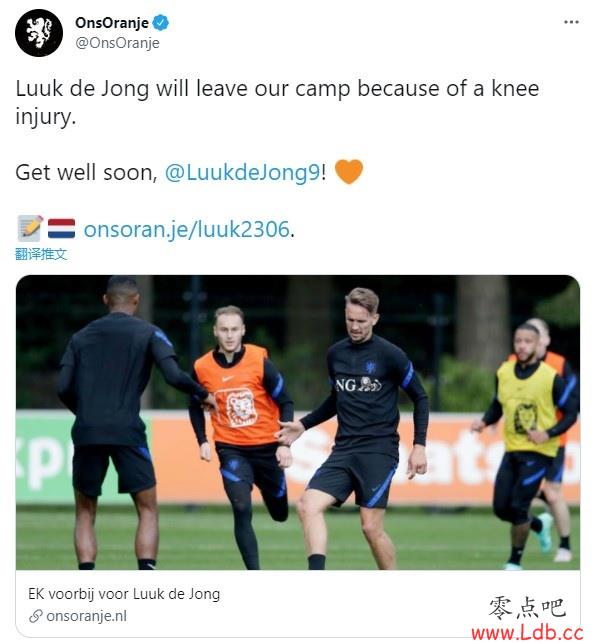
Task: Click the chain link icon beside onsoranje.nl
Action: (36, 616)
